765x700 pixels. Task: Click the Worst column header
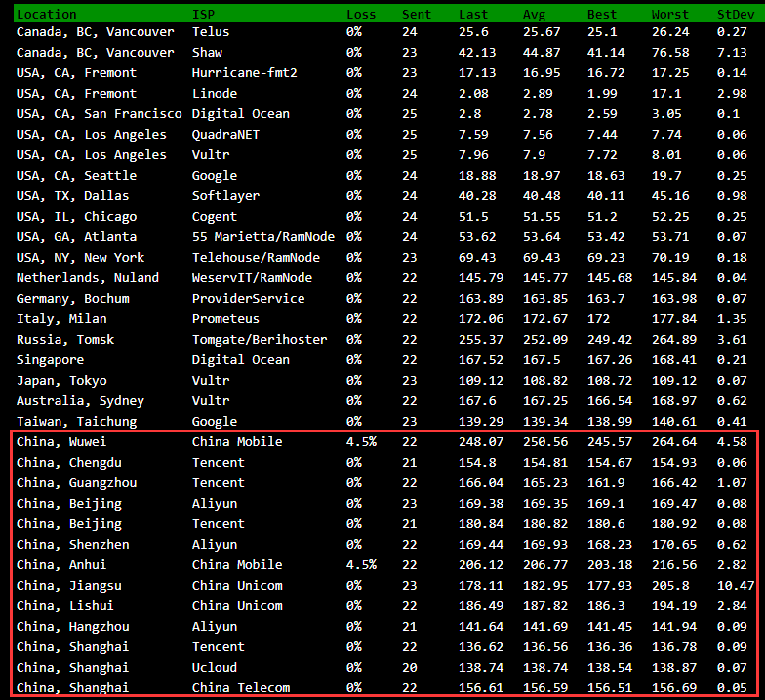[669, 14]
